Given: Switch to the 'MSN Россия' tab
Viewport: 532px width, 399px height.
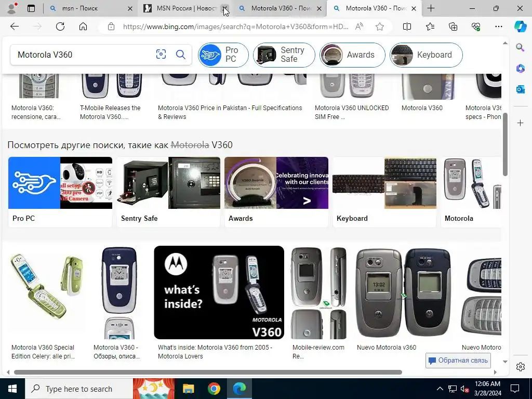Looking at the screenshot, I should (186, 8).
